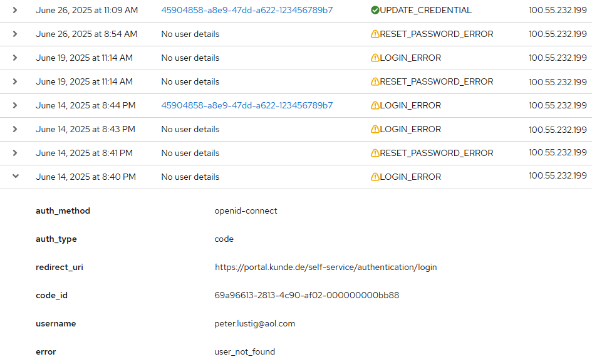Click the redirect_uri field label
Screen dimensions: 592x364
[60, 268]
